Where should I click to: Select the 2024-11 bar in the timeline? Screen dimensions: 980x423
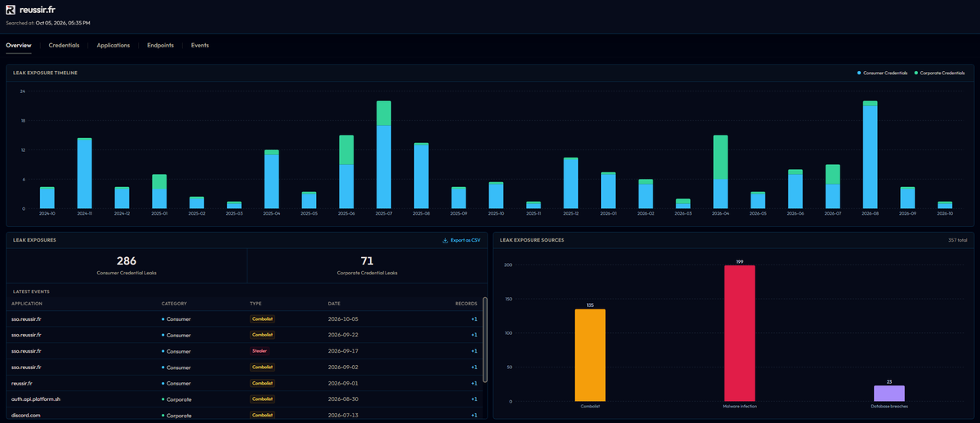tap(84, 173)
